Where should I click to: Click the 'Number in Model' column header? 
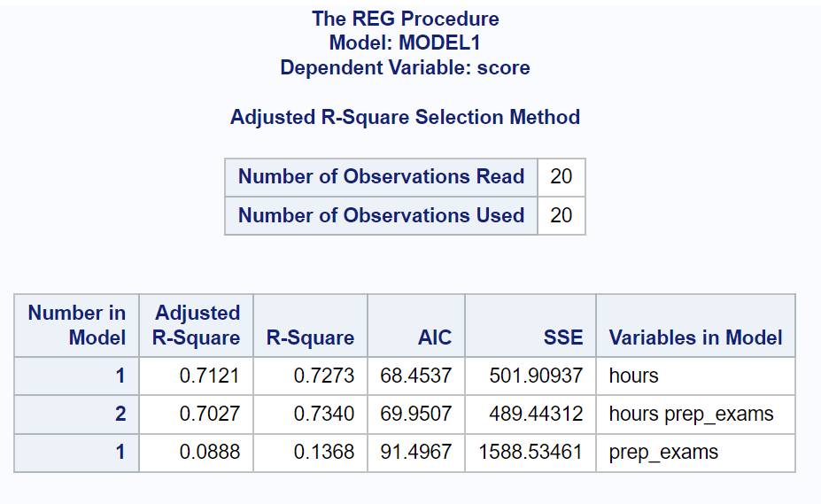(76, 325)
